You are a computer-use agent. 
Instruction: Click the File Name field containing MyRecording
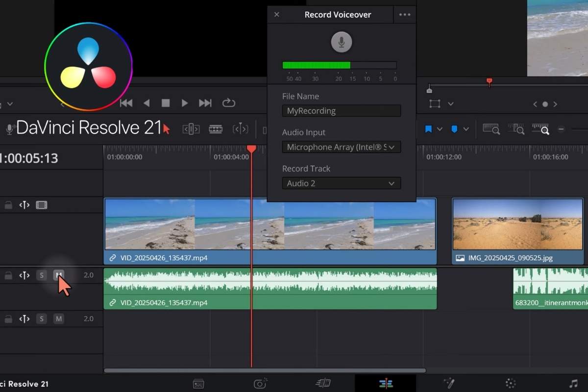coord(342,111)
